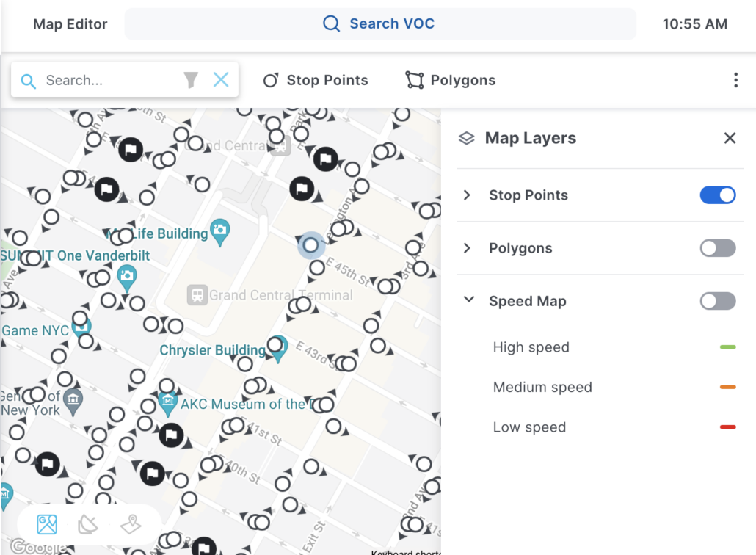The height and width of the screenshot is (555, 756).
Task: Close the Map Layers panel
Action: click(x=730, y=138)
